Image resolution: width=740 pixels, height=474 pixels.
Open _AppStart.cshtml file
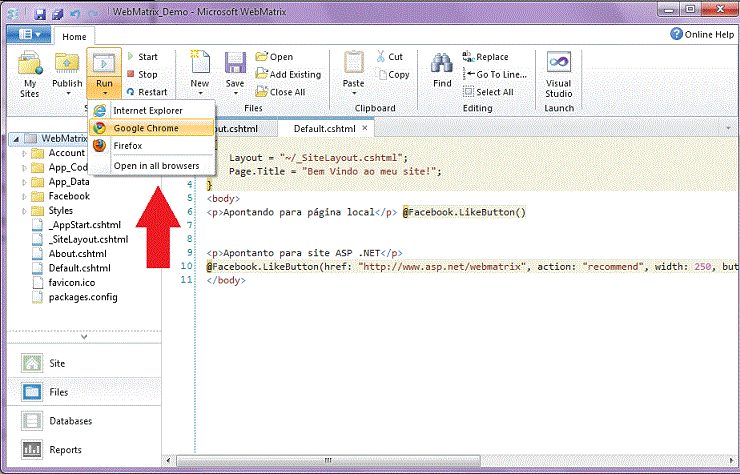click(76, 225)
